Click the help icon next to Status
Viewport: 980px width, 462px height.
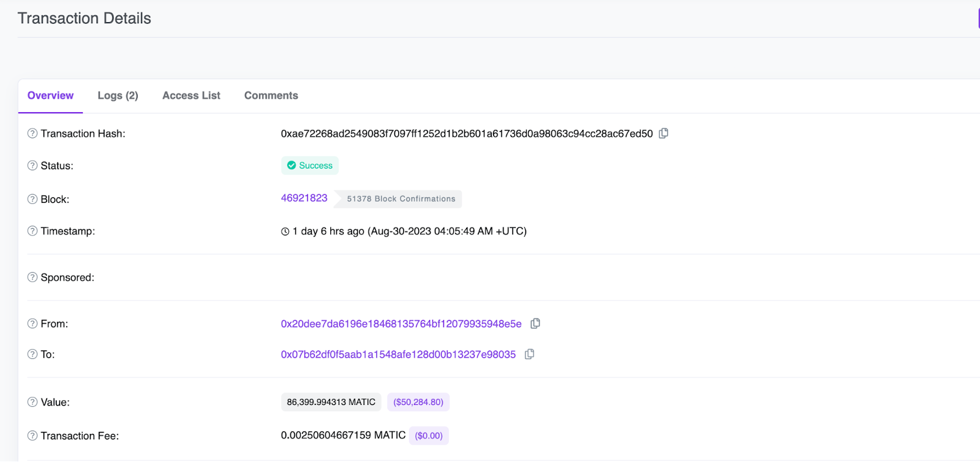32,165
